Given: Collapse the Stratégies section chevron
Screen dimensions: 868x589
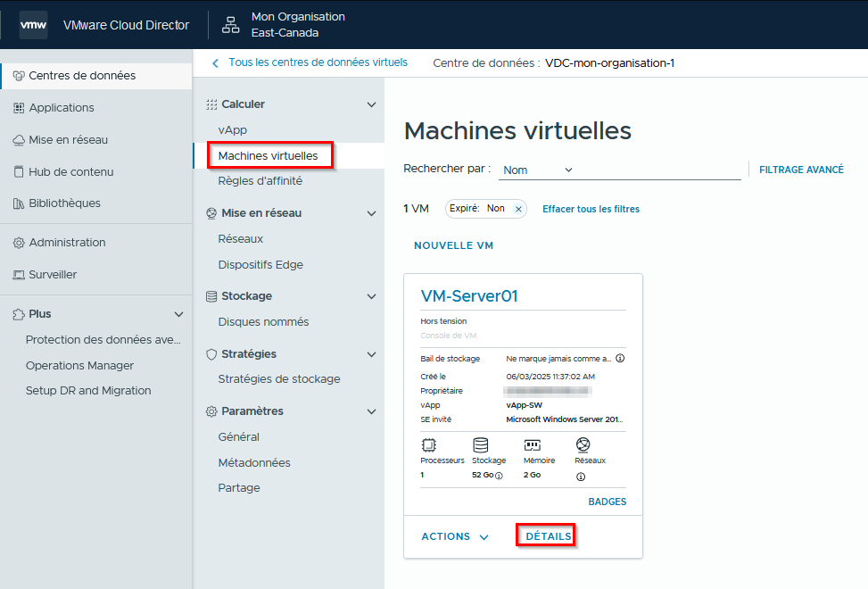Looking at the screenshot, I should coord(371,354).
